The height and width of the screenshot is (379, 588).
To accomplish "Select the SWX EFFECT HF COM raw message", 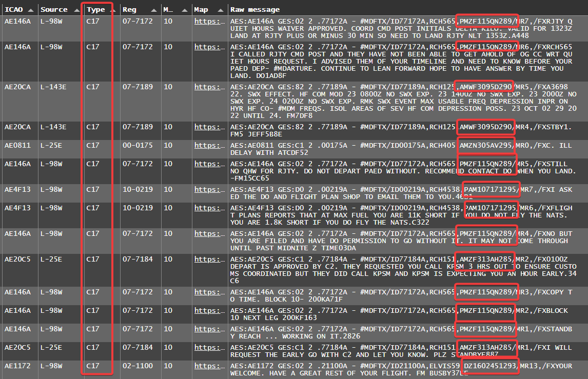I will click(403, 101).
